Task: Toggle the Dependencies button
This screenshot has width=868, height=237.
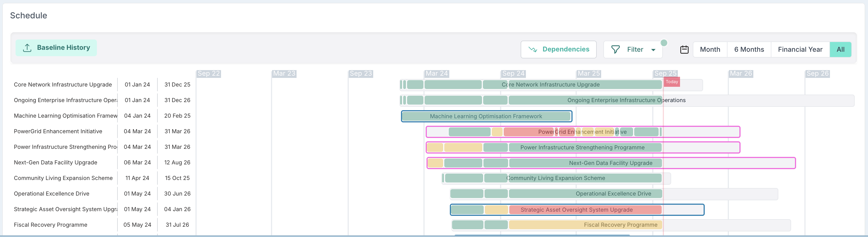Action: (x=558, y=50)
